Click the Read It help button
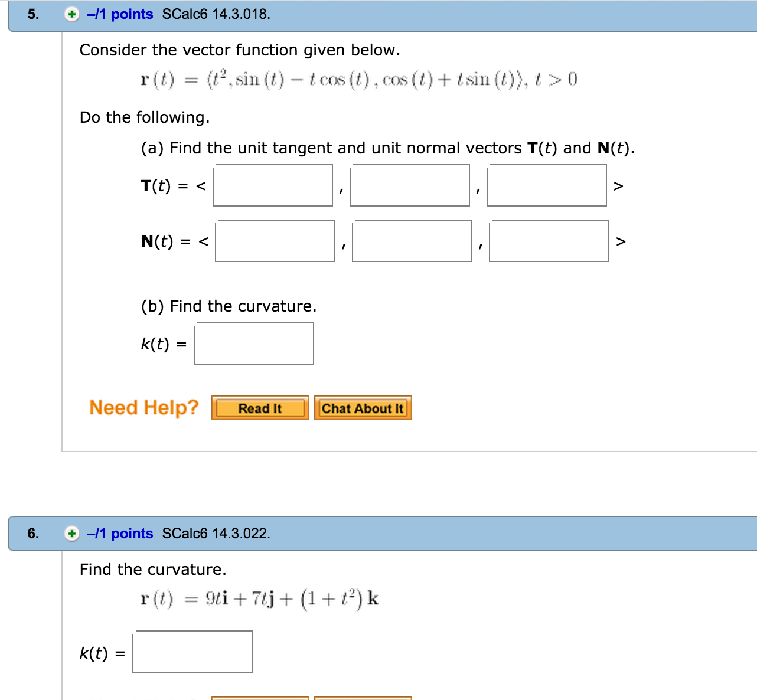Image resolution: width=757 pixels, height=700 pixels. click(x=260, y=408)
